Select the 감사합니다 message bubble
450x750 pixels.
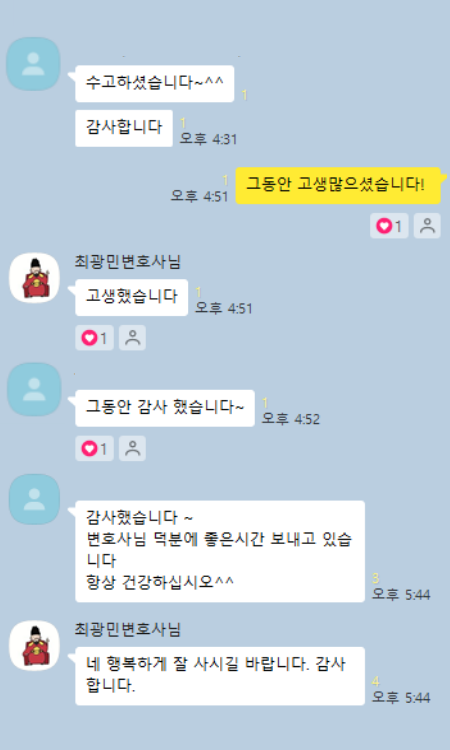[x=124, y=128]
